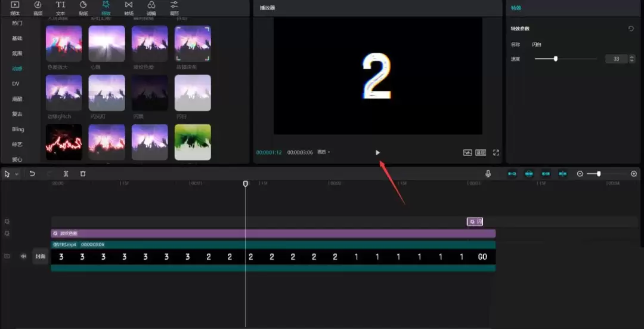Image resolution: width=644 pixels, height=329 pixels.
Task: Click the play button in the player
Action: click(377, 153)
